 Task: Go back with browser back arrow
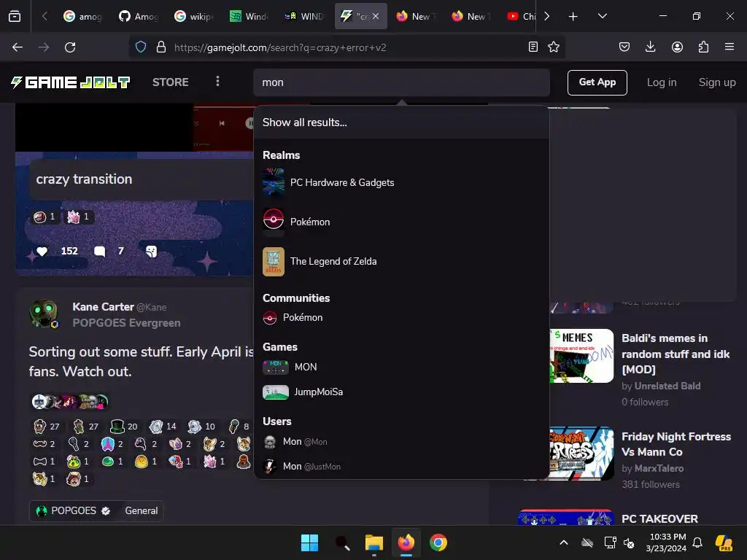(x=18, y=47)
